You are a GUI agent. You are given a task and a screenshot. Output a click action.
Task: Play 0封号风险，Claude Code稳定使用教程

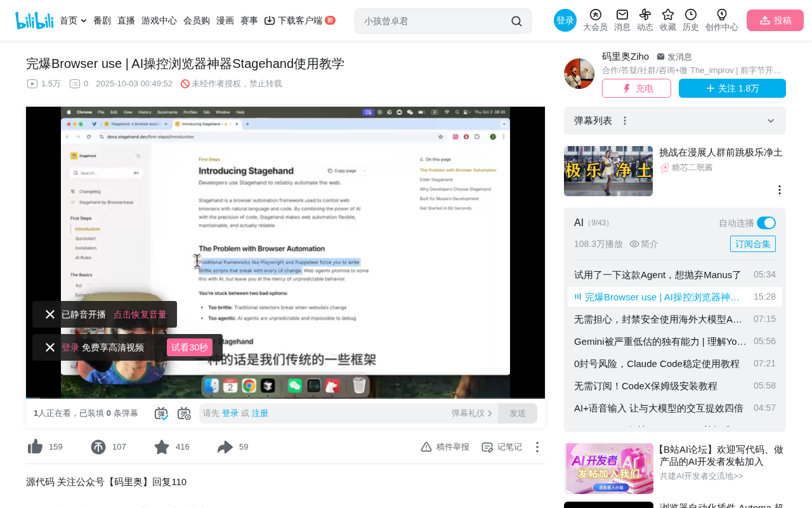pyautogui.click(x=675, y=363)
